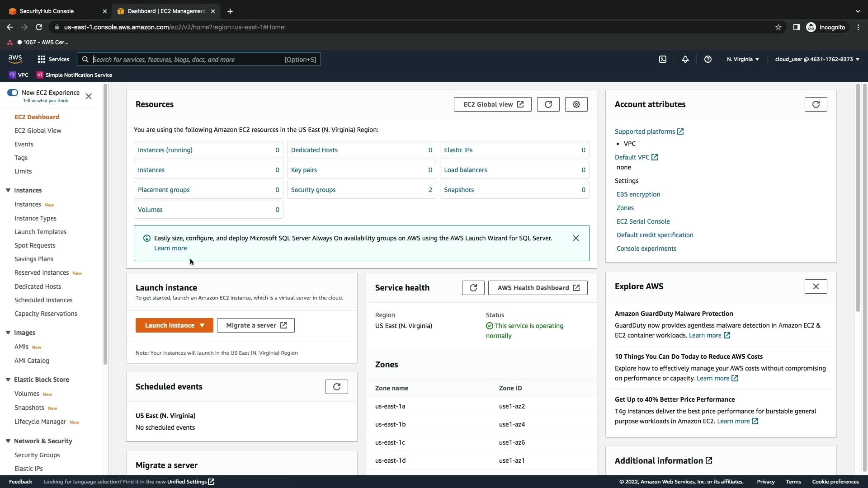Open the help question-mark icon
868x488 pixels.
(x=708, y=59)
